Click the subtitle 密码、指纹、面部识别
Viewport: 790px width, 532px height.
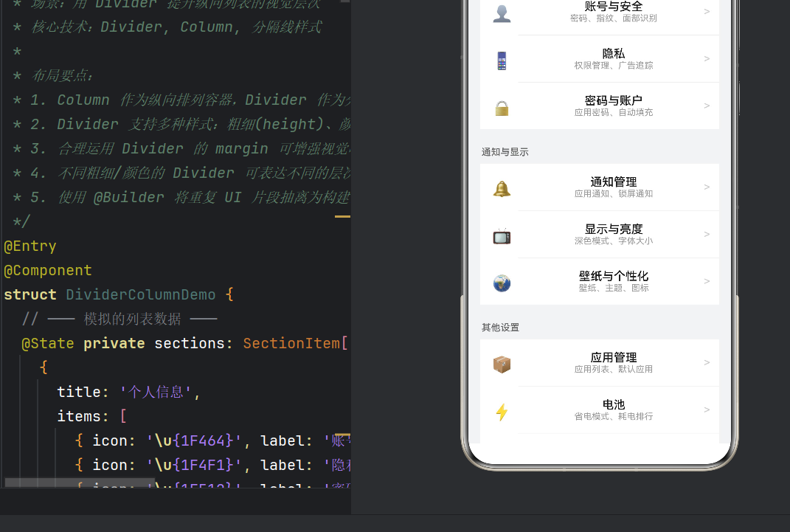(614, 18)
